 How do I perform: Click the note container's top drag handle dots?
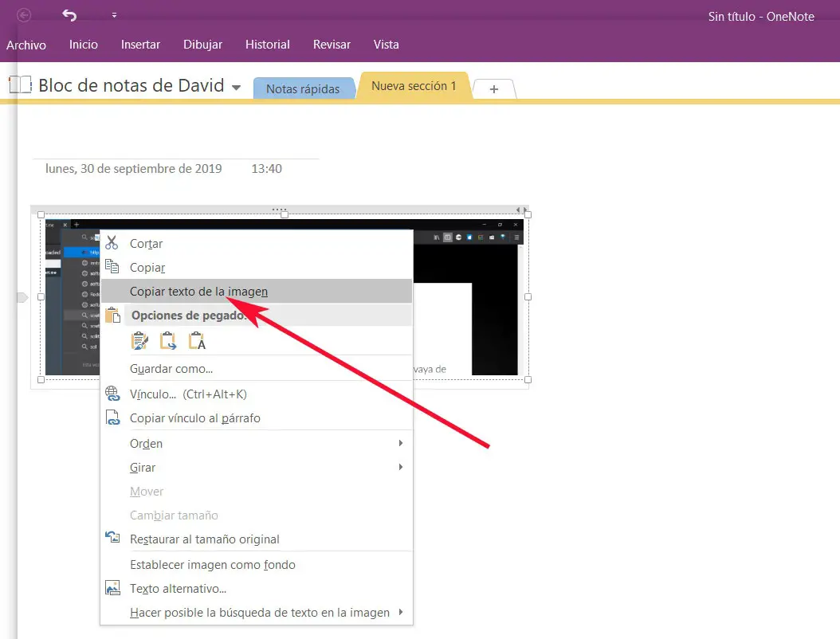point(279,210)
